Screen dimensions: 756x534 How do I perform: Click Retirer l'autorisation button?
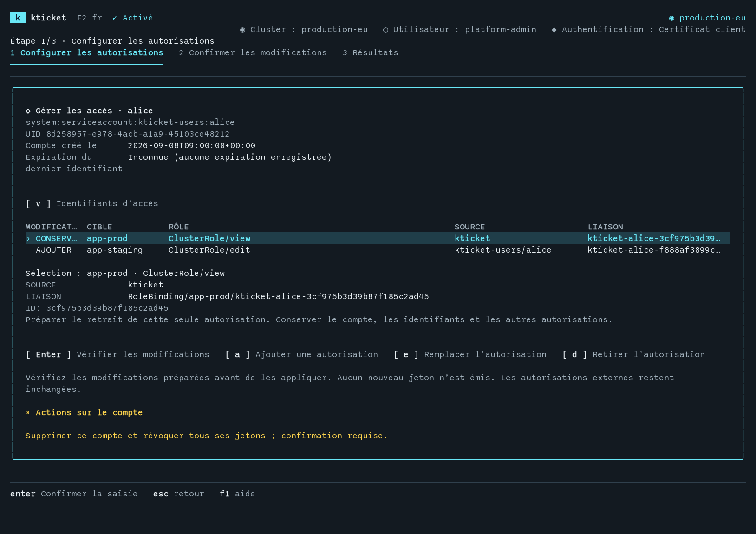coord(633,354)
